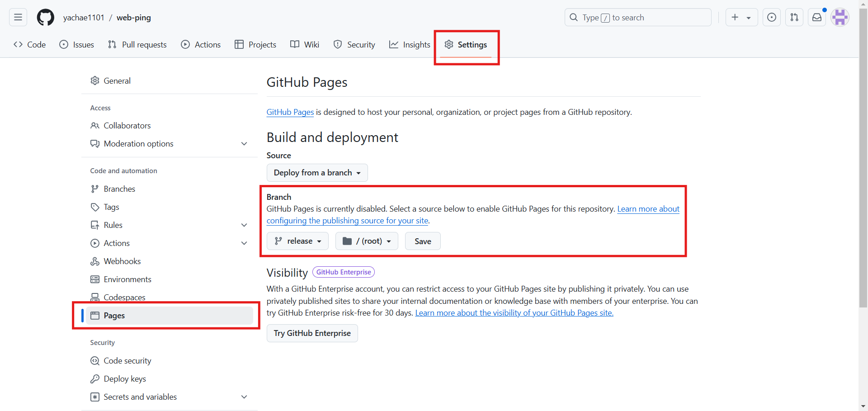Image resolution: width=868 pixels, height=411 pixels.
Task: Open the release branch selector dropdown
Action: click(298, 241)
